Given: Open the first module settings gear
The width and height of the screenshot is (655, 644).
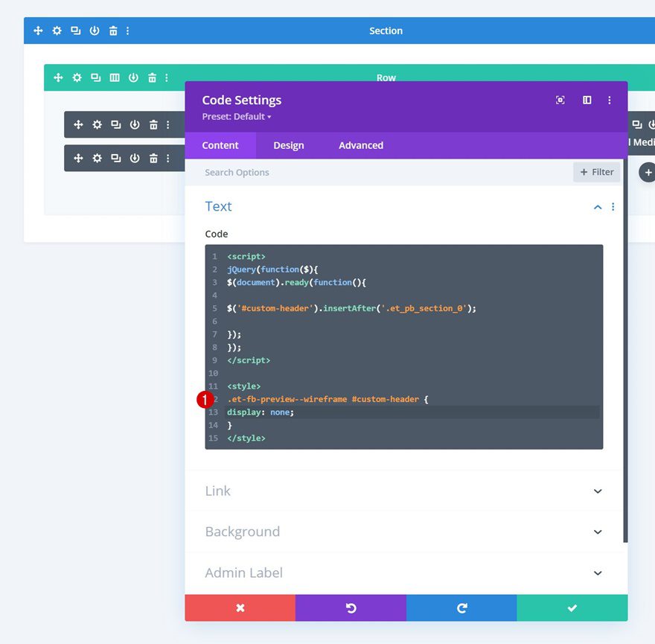Looking at the screenshot, I should [x=97, y=124].
